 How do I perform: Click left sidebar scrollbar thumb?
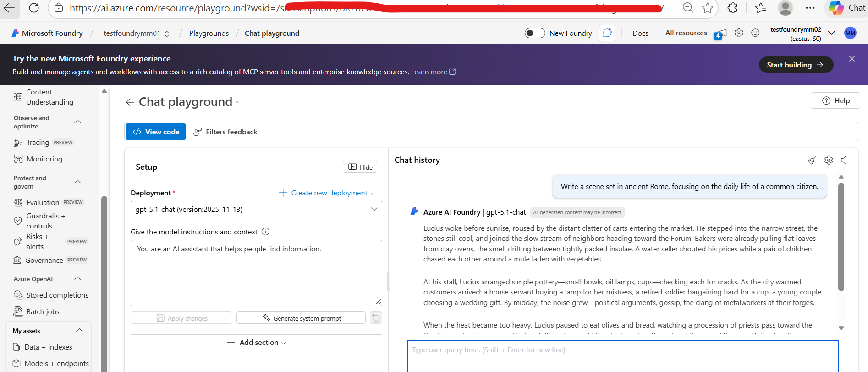pyautogui.click(x=104, y=283)
